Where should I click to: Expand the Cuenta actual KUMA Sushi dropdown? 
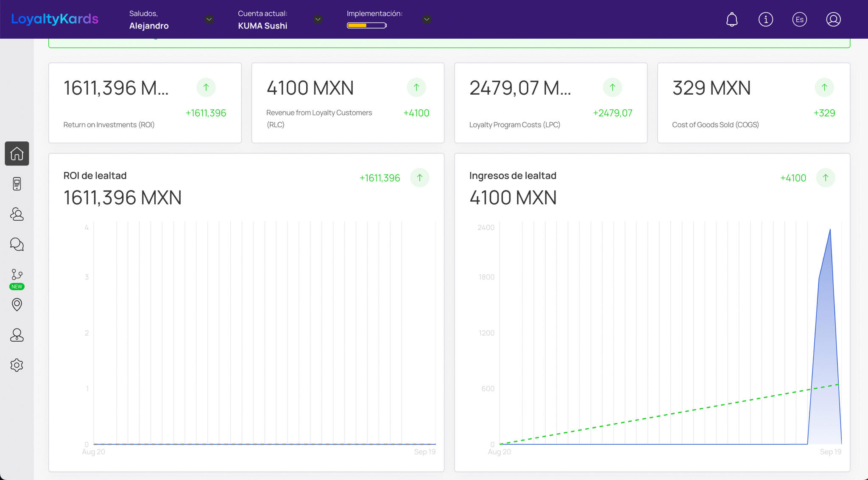pyautogui.click(x=318, y=20)
